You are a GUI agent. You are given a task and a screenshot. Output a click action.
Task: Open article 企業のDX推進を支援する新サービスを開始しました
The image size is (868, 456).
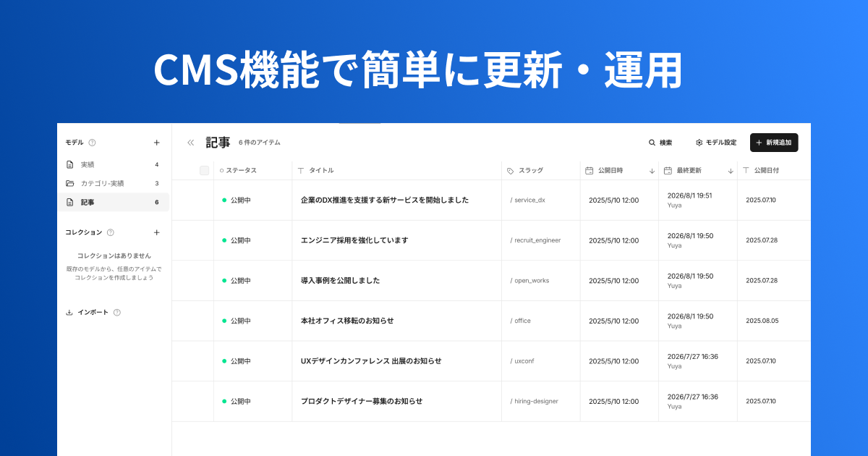pos(385,200)
